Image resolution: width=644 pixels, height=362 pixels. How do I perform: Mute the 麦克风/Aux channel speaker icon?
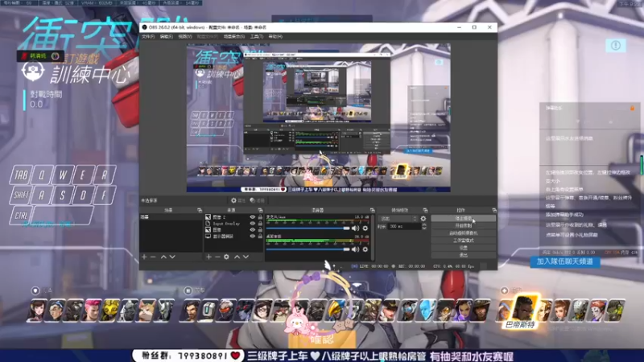click(355, 228)
